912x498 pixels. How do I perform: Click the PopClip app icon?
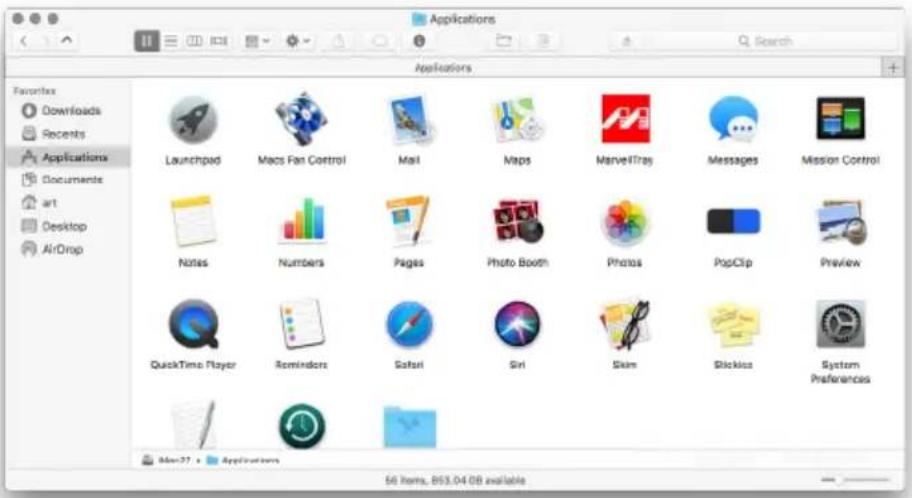[x=733, y=222]
